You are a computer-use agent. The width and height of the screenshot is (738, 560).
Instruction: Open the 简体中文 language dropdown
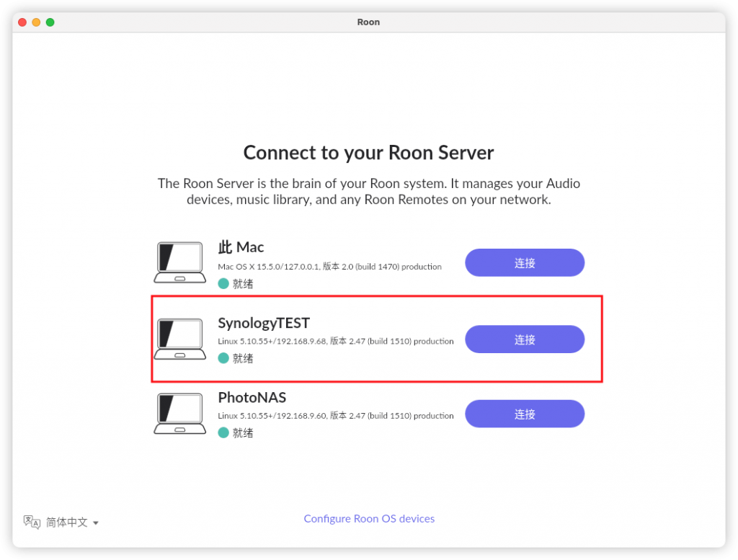(x=66, y=523)
